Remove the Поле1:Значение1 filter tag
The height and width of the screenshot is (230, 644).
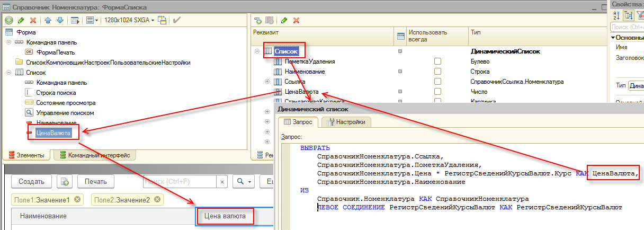78,200
